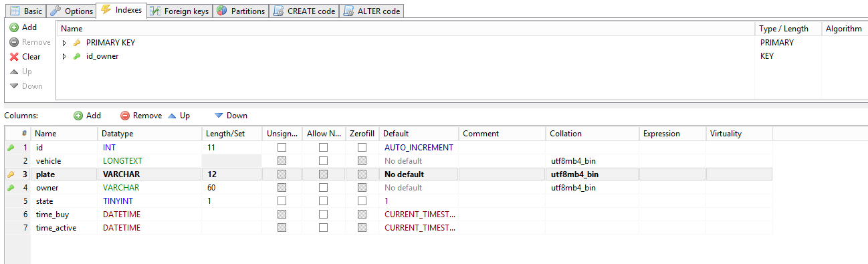Click CURRENT_TIMEST... default of time_buy
This screenshot has width=868, height=264.
pos(419,215)
